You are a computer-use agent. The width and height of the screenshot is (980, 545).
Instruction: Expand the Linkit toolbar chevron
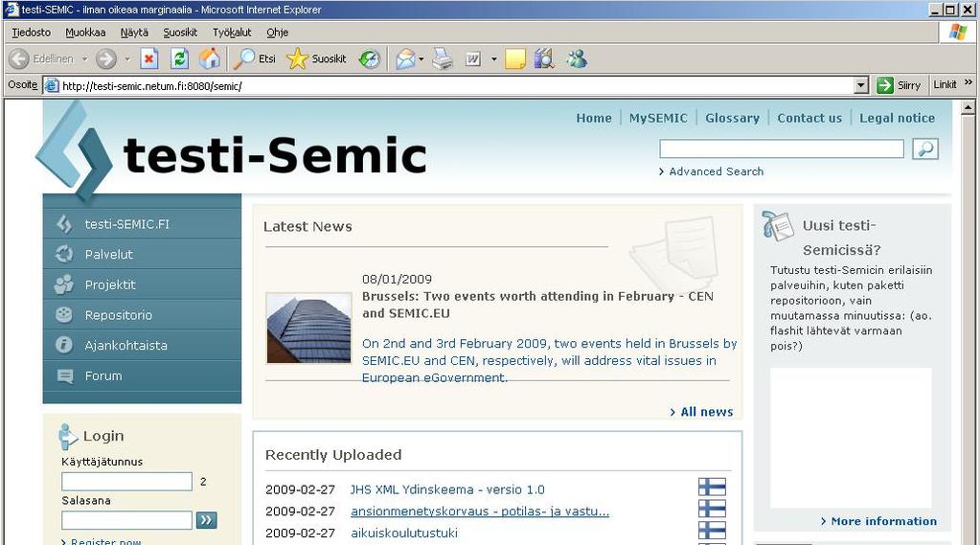click(x=969, y=82)
